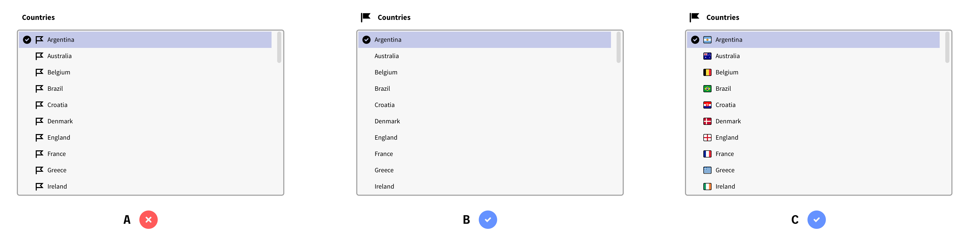Click the blue check badge under list C
Viewport: 980px width, 237px height.
[x=816, y=220]
